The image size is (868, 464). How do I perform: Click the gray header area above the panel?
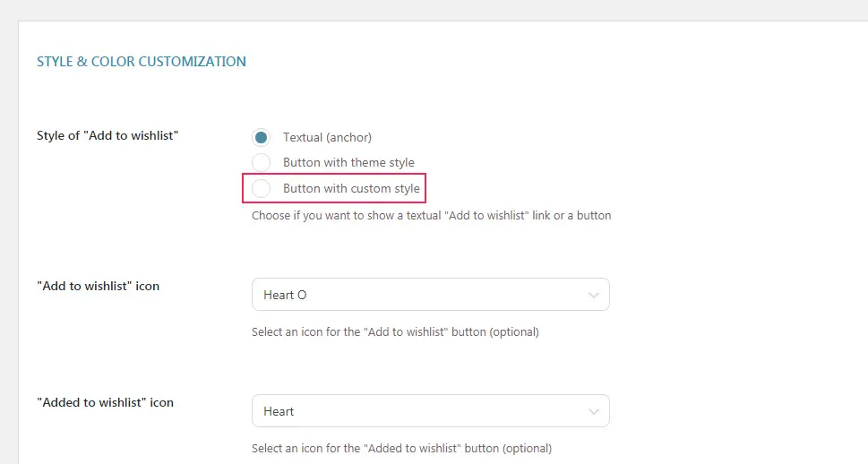point(434,10)
